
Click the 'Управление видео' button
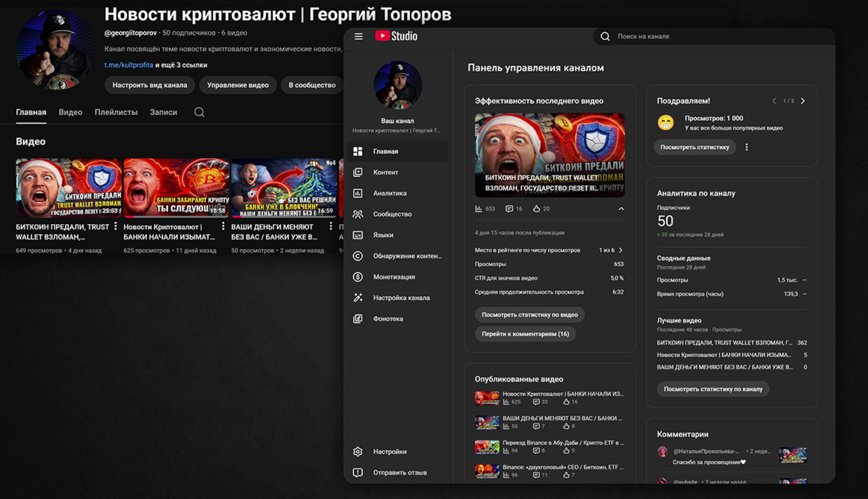(x=237, y=85)
